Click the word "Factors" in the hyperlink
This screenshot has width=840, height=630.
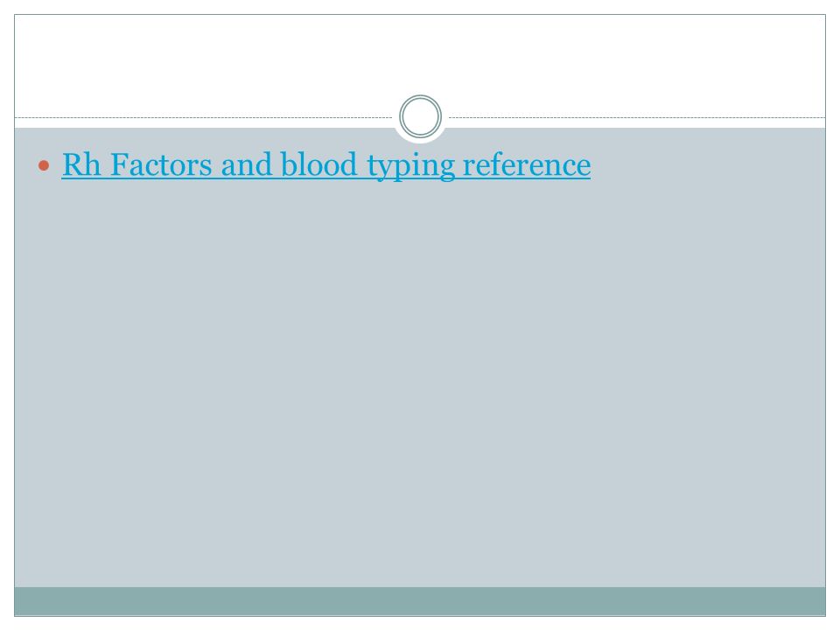[x=161, y=164]
